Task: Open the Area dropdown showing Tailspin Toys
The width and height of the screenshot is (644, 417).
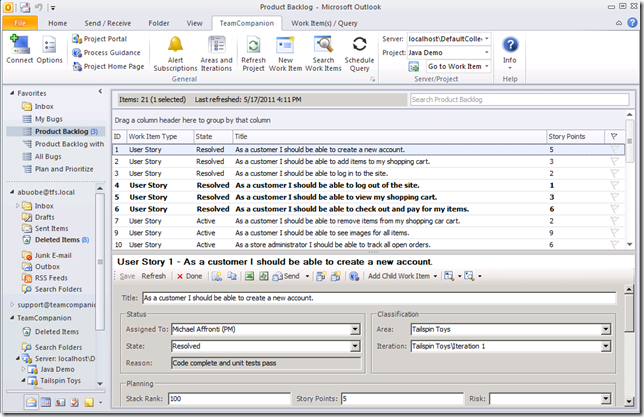Action: [x=606, y=329]
